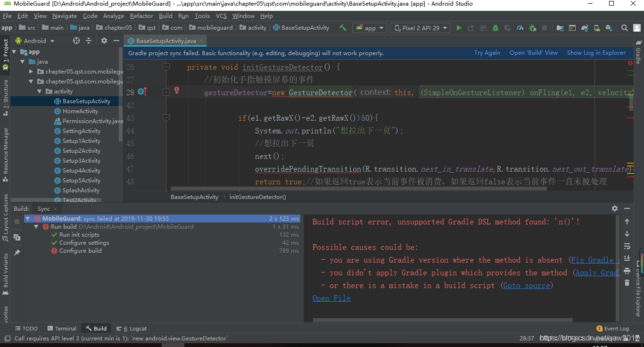Toggle the pin tab icon in Build panel
Viewport: 644px width, 347px height.
tap(17, 253)
